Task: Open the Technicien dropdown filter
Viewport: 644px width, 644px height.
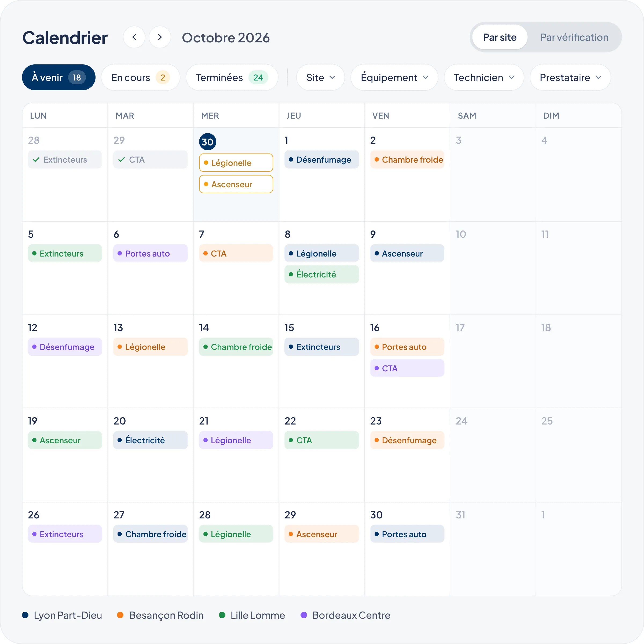Action: click(x=484, y=77)
